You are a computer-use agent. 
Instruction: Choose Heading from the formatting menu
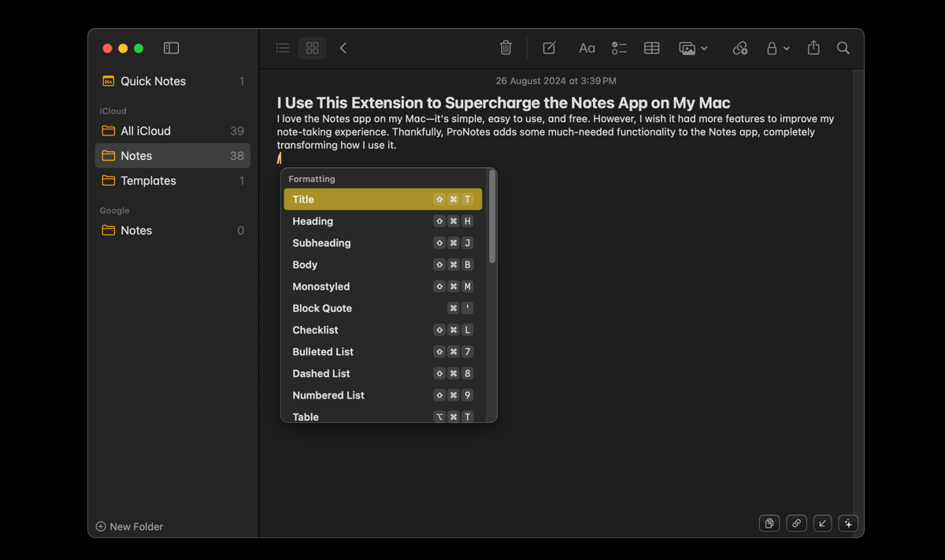click(x=383, y=221)
